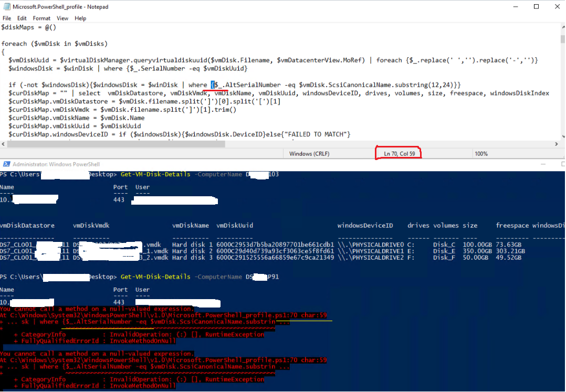Click the "$curDiskMap = "" | select" line

[279, 93]
